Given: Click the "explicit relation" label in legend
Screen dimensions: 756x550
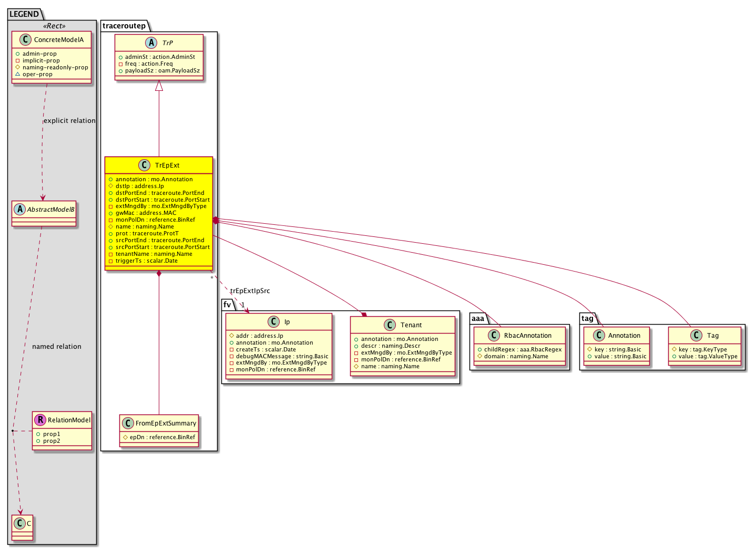Looking at the screenshot, I should coord(69,121).
